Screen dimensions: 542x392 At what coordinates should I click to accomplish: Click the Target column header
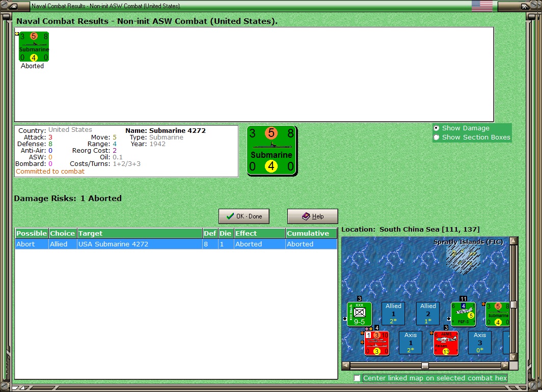[x=140, y=234]
